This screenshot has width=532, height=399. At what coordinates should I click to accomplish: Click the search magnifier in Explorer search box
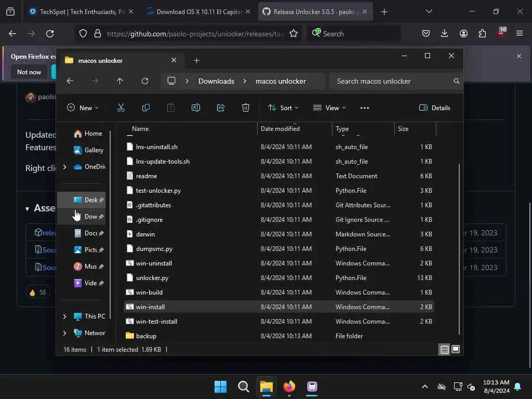(x=456, y=81)
